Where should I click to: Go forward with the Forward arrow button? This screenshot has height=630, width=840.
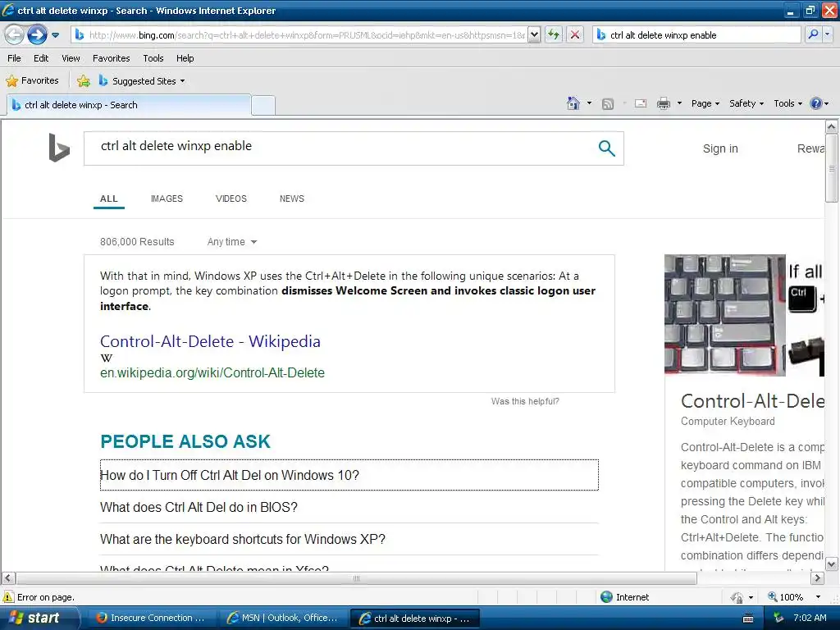37,34
